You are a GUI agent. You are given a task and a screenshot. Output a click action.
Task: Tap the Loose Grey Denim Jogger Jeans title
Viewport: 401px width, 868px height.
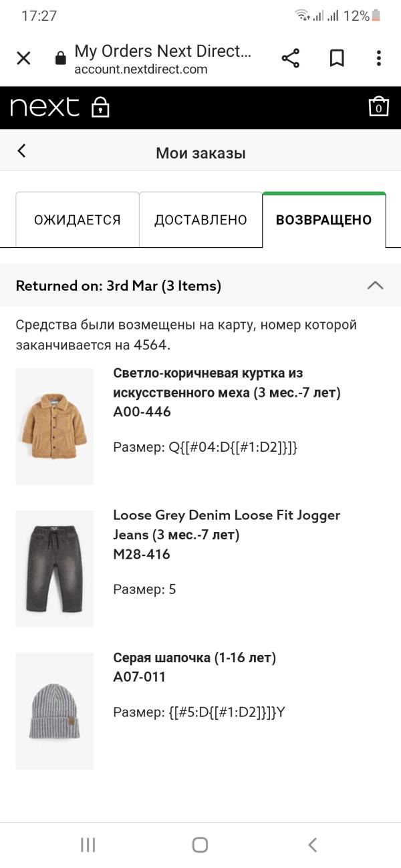coord(227,525)
